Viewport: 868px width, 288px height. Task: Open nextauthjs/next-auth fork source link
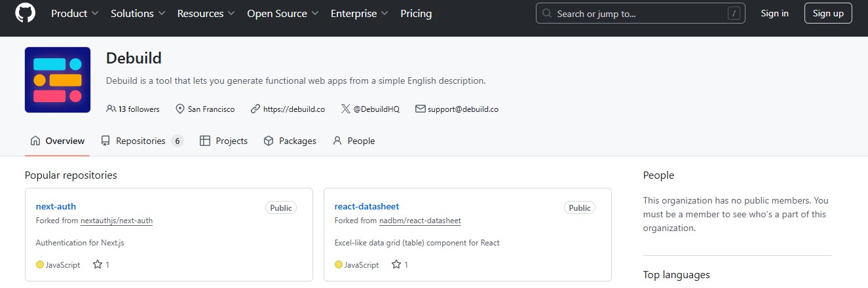(117, 221)
